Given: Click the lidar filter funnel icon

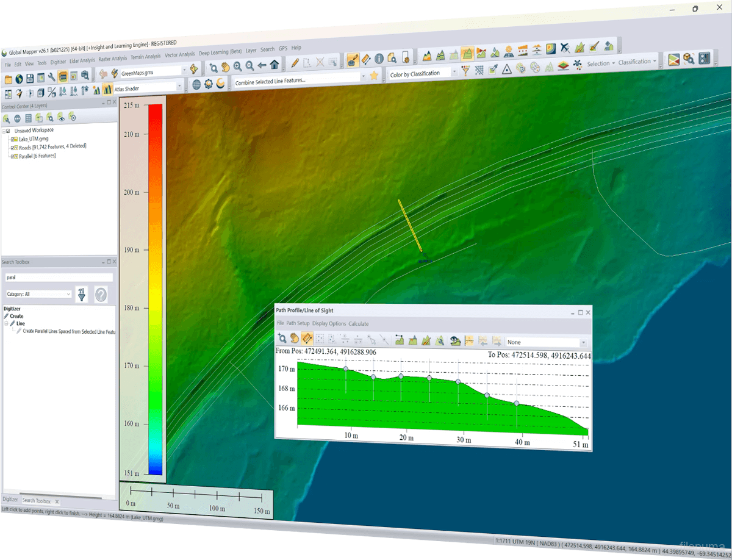Looking at the screenshot, I should (x=465, y=71).
